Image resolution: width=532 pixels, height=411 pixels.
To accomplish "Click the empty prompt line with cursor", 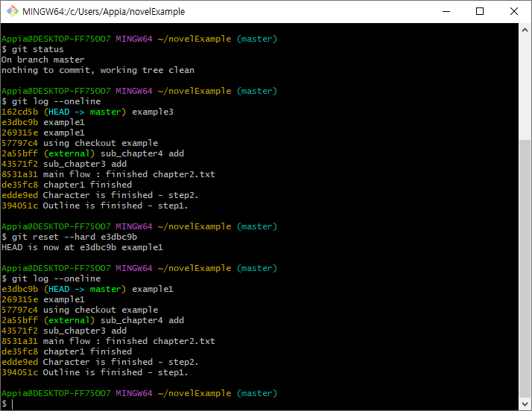I will coord(7,404).
